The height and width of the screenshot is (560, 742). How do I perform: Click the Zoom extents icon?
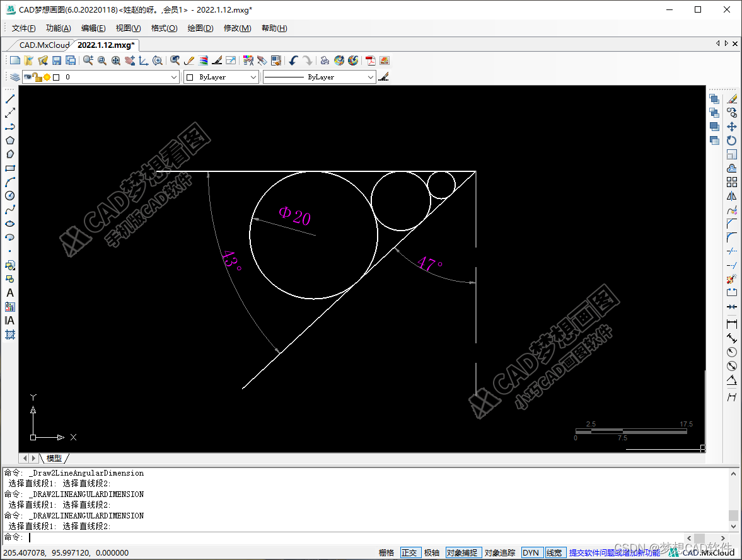click(116, 60)
